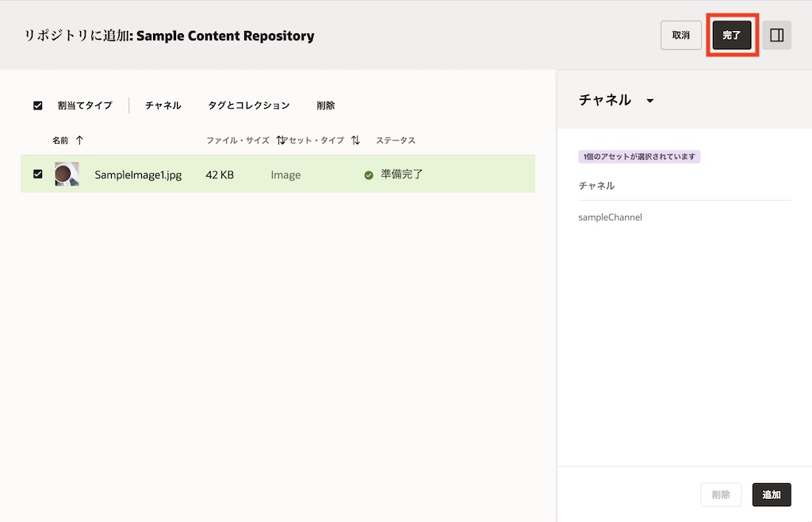
Task: Uncheck the SampleImage1.jpg row checkbox
Action: (x=38, y=174)
